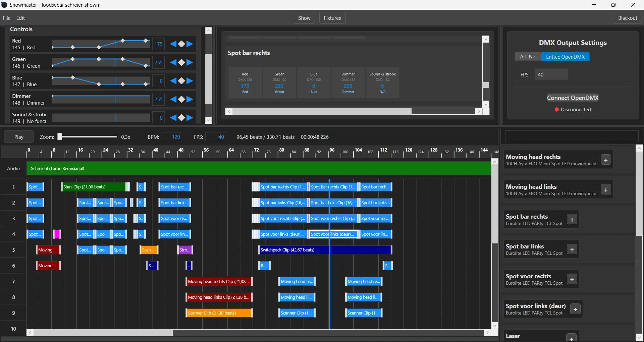644x342 pixels.
Task: Add clip via plus icon on Spot bar links
Action: tap(572, 249)
